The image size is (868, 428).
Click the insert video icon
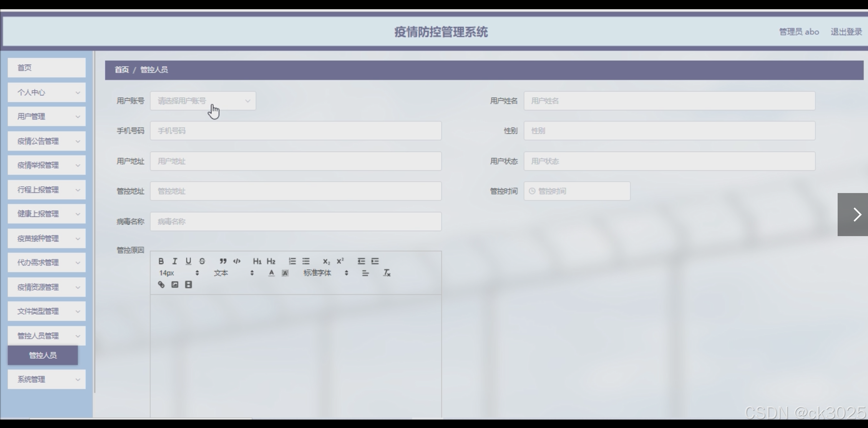188,285
